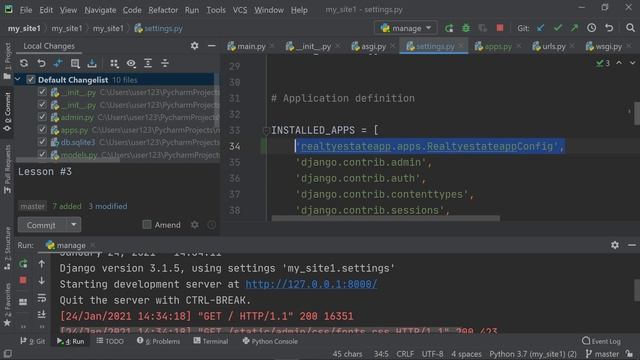Toggle checkbox for models.py

[x=42, y=154]
